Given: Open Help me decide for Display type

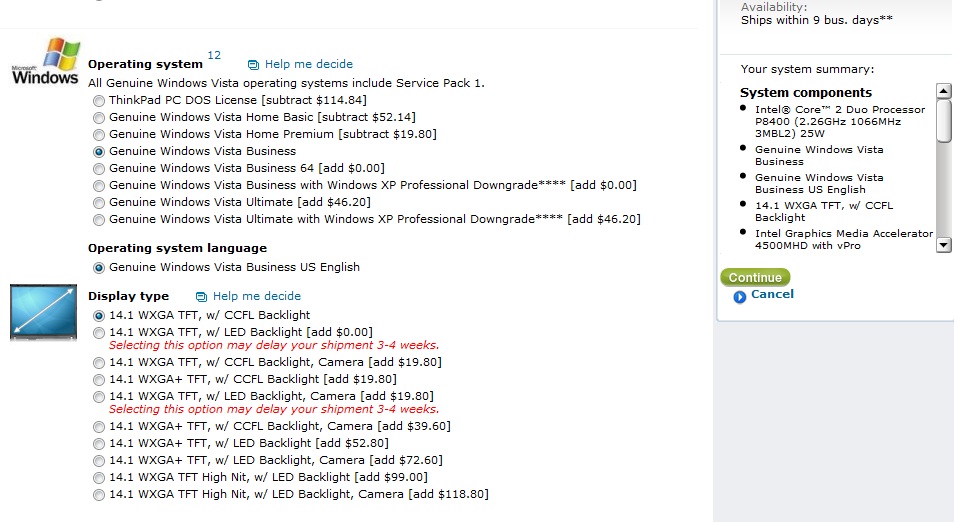Looking at the screenshot, I should click(257, 296).
